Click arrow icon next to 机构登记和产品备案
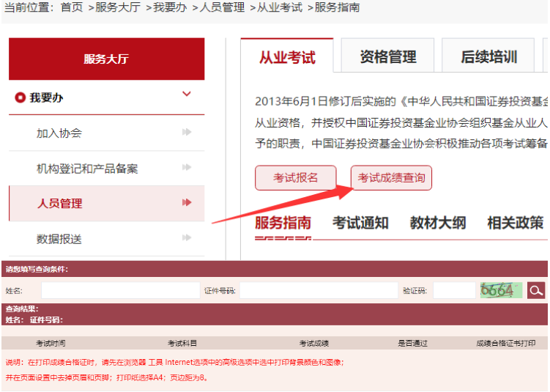550x392 pixels. (x=187, y=169)
